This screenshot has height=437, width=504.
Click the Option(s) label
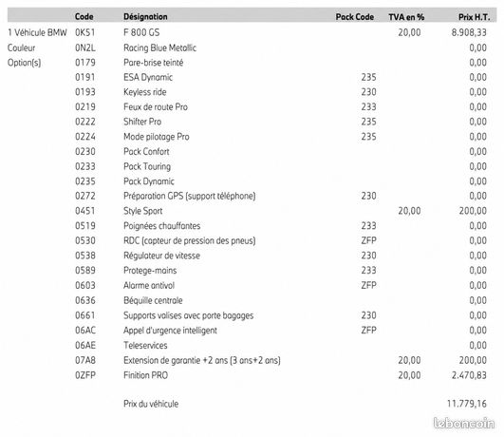point(24,63)
